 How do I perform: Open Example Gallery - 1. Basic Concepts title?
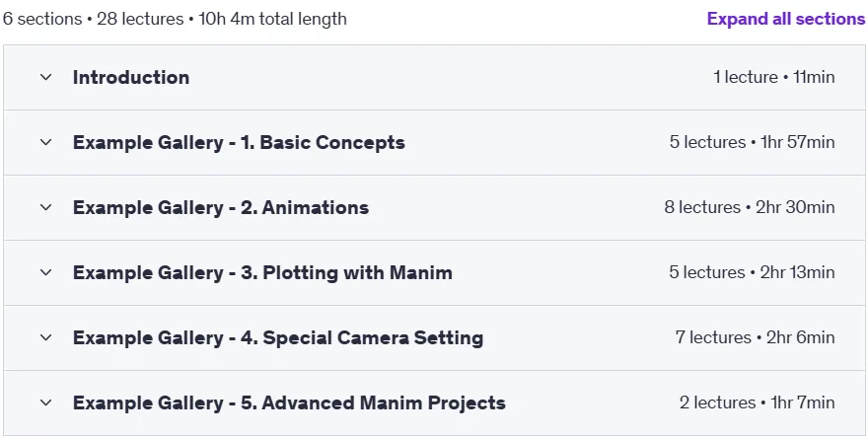point(239,142)
